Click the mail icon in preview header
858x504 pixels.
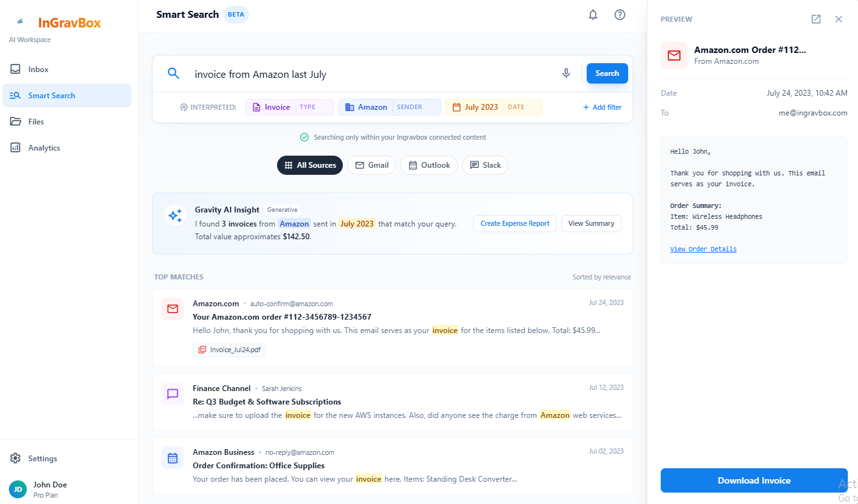tap(674, 56)
